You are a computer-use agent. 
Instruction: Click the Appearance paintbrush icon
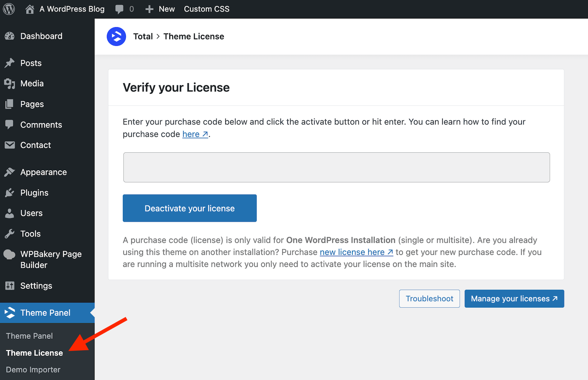coord(10,172)
